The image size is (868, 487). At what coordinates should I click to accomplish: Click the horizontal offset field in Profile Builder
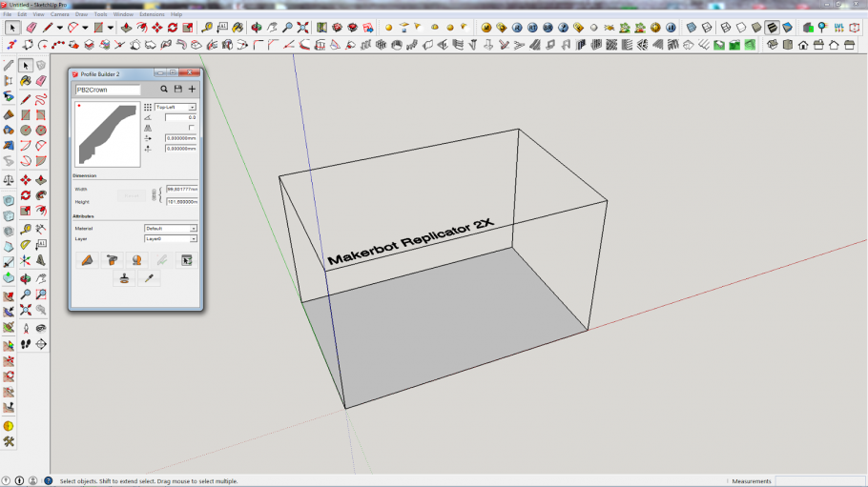pos(180,138)
